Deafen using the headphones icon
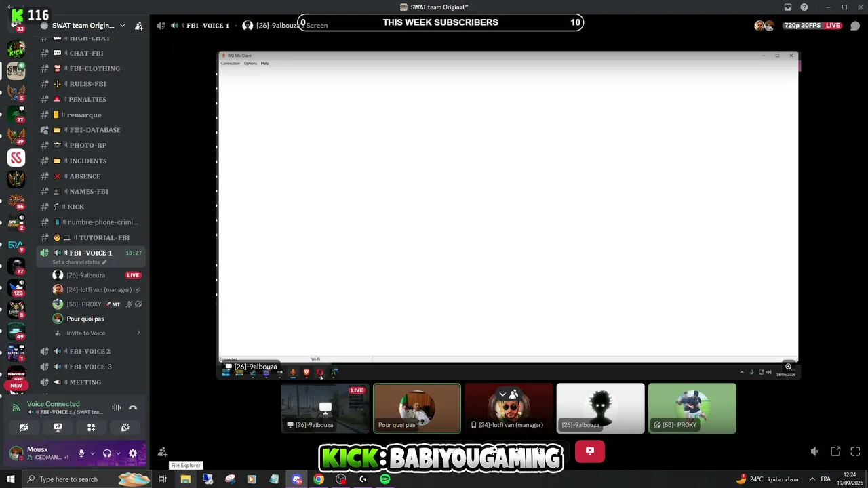The height and width of the screenshot is (488, 868). 107,453
